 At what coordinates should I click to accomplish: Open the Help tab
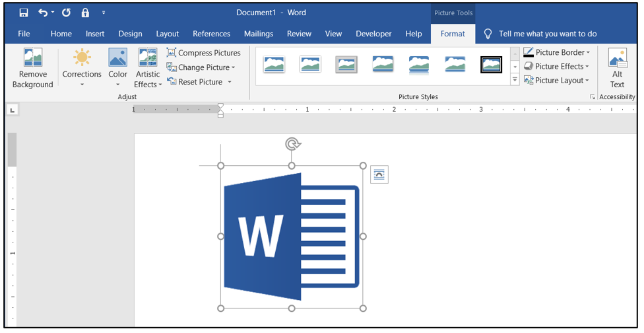[x=414, y=34]
